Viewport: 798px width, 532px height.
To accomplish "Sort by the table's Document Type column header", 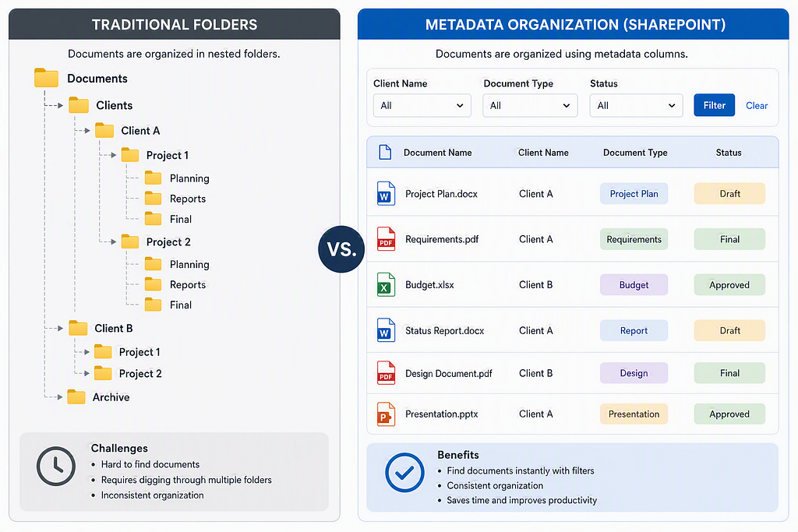I will click(635, 153).
